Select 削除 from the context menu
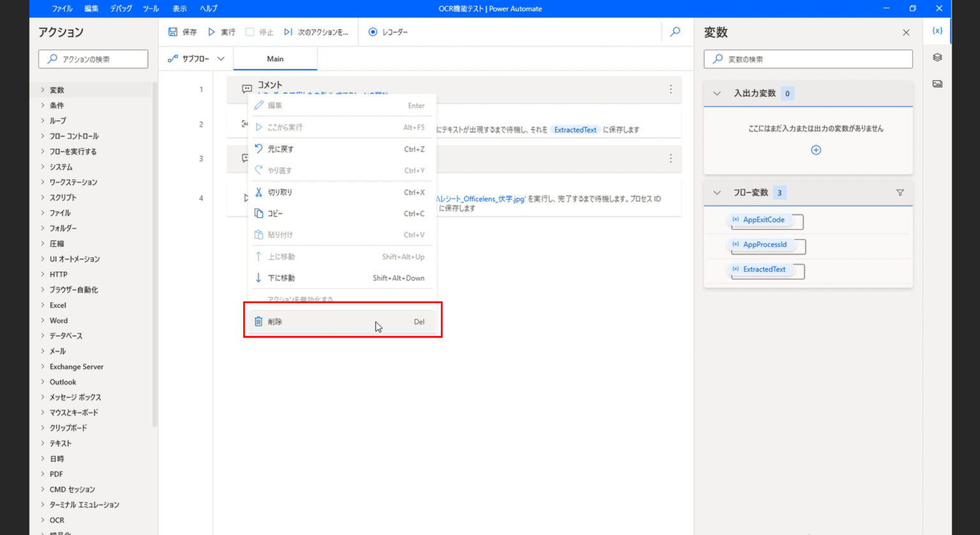The width and height of the screenshot is (980, 535). coord(274,321)
